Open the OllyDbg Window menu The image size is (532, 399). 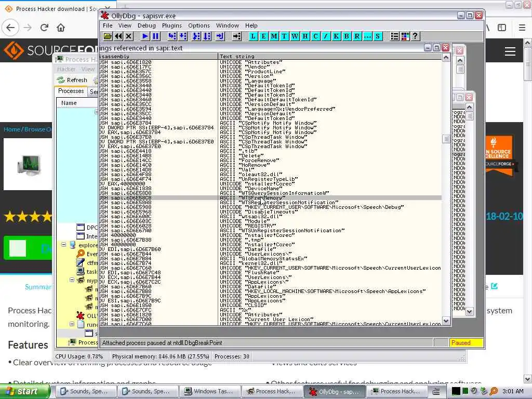228,25
